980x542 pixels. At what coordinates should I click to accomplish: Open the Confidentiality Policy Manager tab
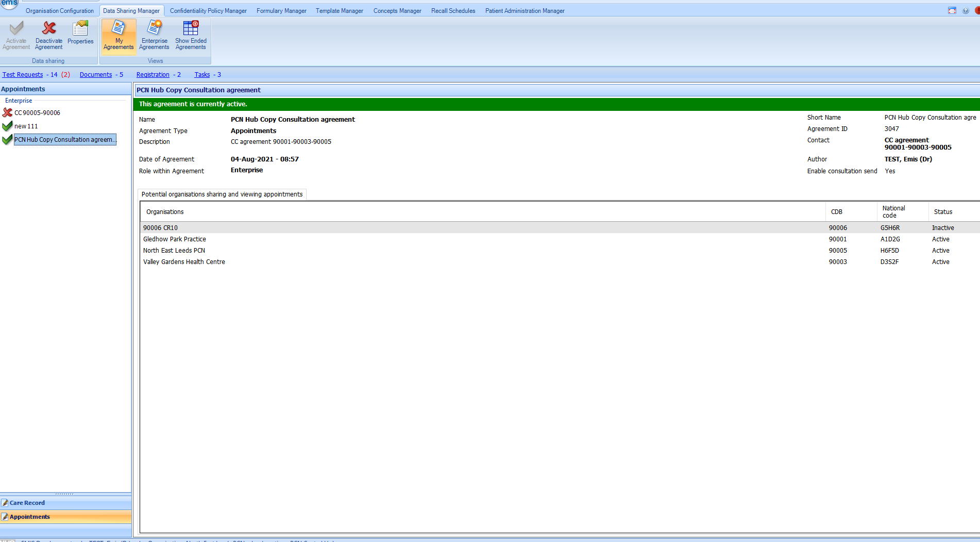[x=208, y=11]
